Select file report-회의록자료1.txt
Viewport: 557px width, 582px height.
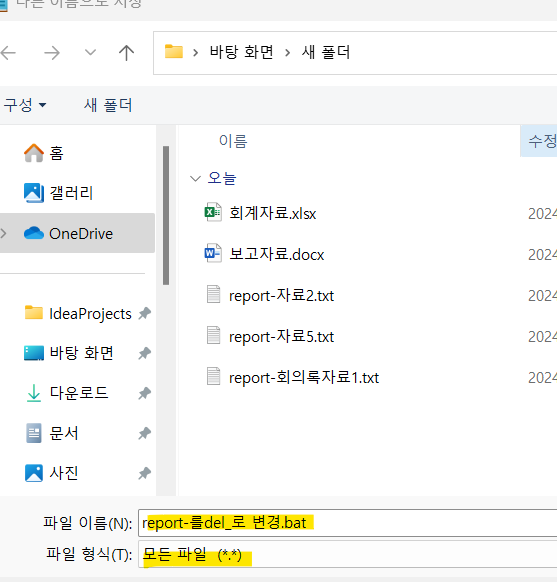pos(304,378)
